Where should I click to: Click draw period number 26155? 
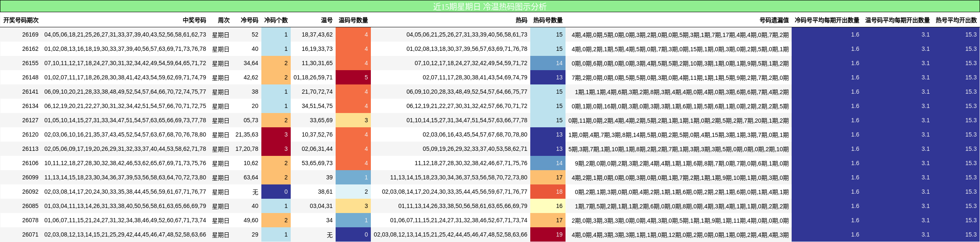(30, 63)
